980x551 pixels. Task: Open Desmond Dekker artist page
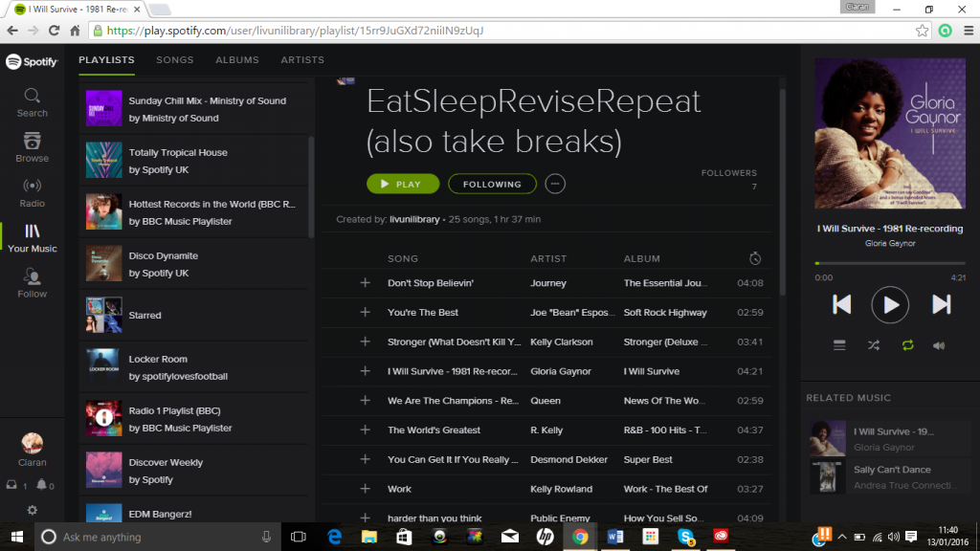(x=568, y=459)
